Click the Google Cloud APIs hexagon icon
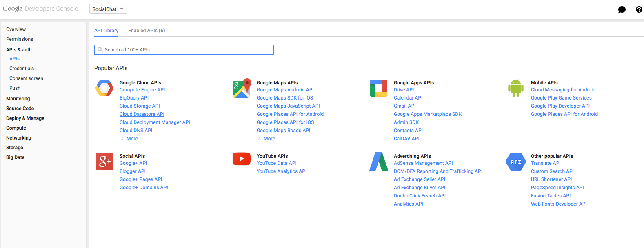The height and width of the screenshot is (248, 644). [x=104, y=88]
